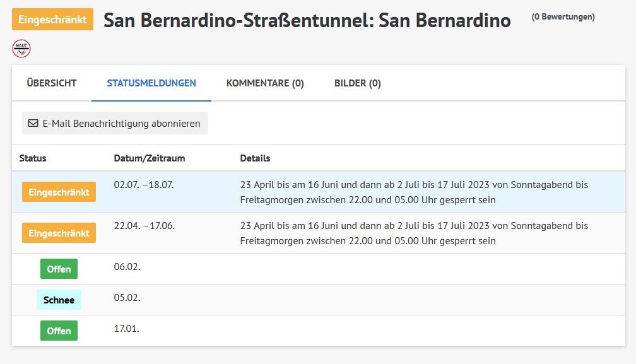Click the Schnee status badge
The height and width of the screenshot is (364, 636).
[59, 300]
